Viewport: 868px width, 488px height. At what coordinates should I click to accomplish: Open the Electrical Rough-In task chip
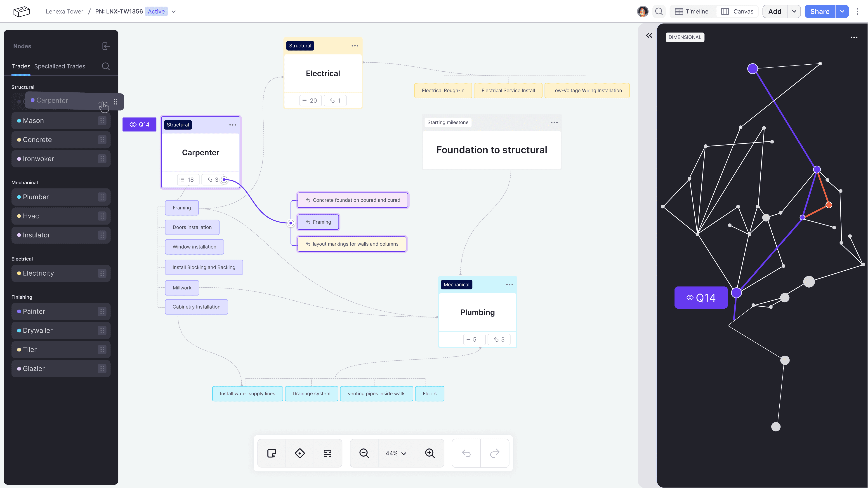click(x=443, y=91)
